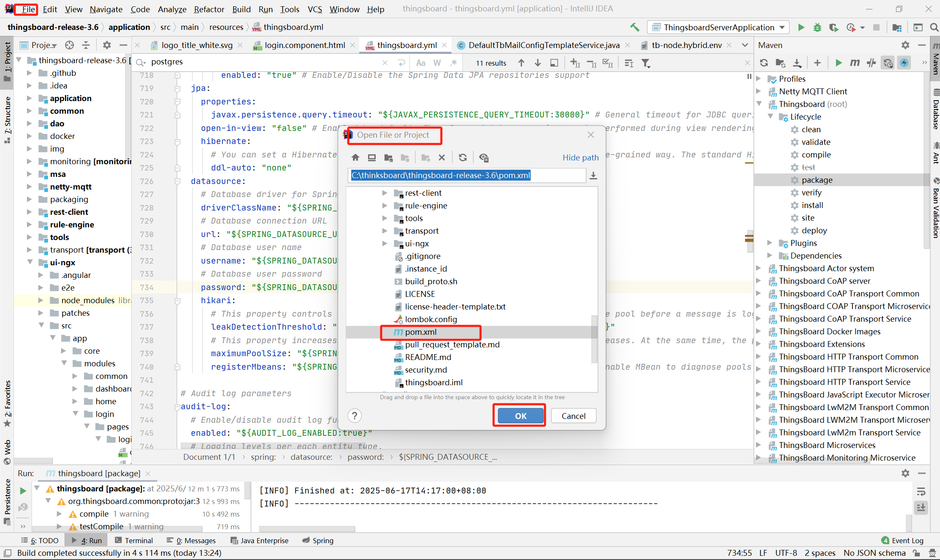Close the Open File or Project dialog
Viewport: 940px width, 560px height.
click(x=591, y=135)
